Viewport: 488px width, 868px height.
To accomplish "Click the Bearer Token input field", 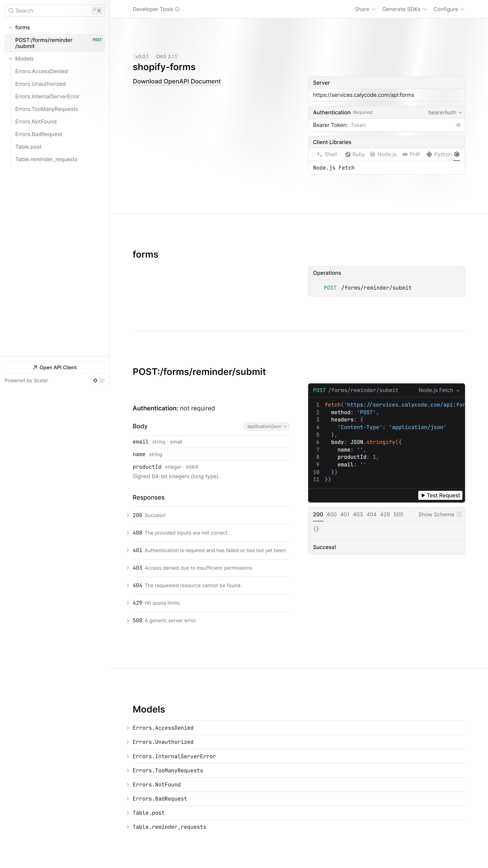I will [401, 125].
